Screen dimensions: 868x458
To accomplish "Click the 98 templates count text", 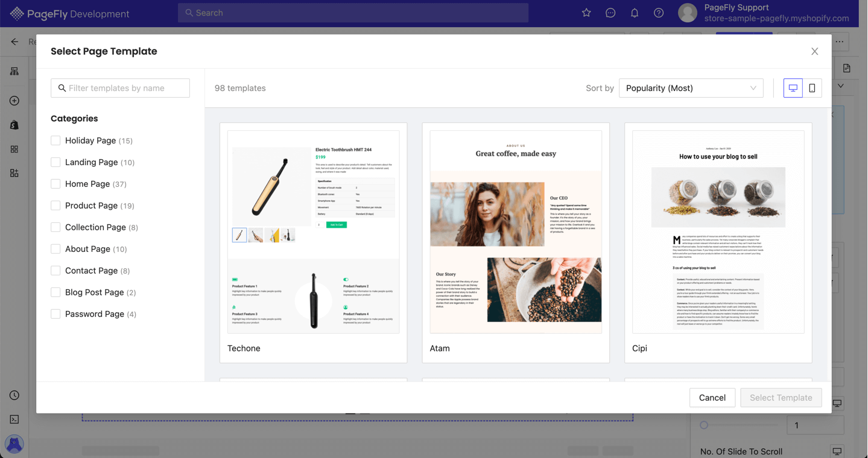I will click(x=240, y=88).
